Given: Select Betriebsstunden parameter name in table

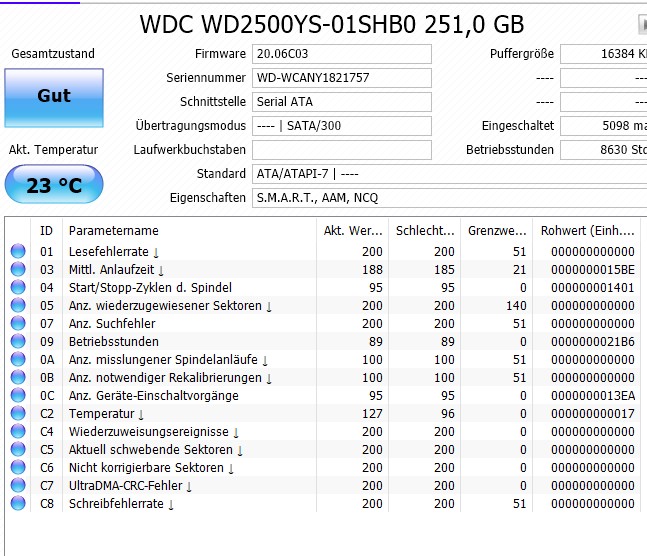Looking at the screenshot, I should click(x=113, y=341).
